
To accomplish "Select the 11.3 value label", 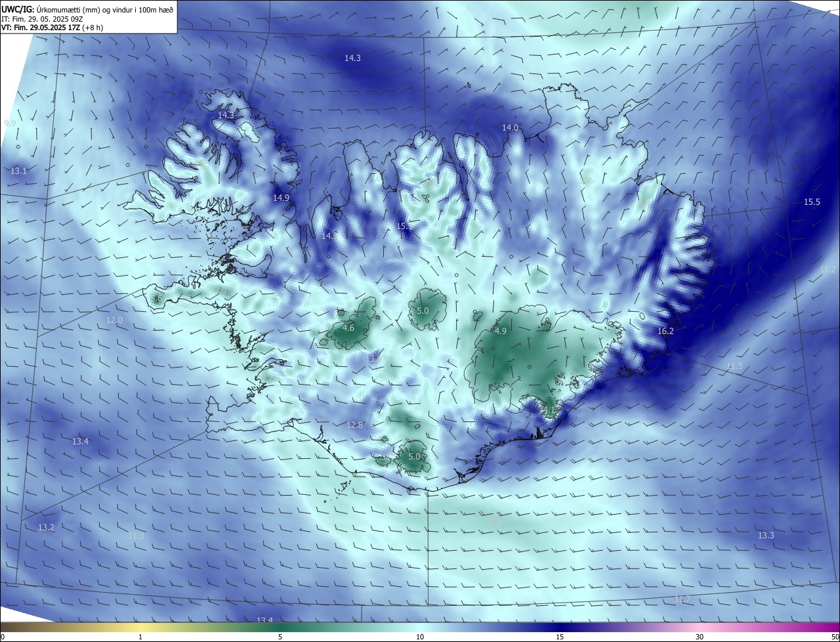I will point(136,536).
